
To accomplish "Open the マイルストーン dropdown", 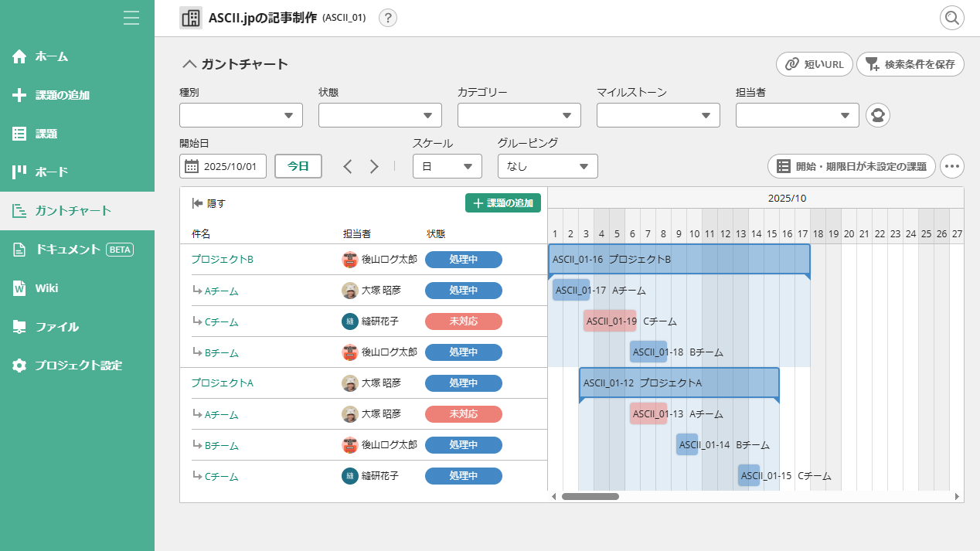I will tap(658, 115).
